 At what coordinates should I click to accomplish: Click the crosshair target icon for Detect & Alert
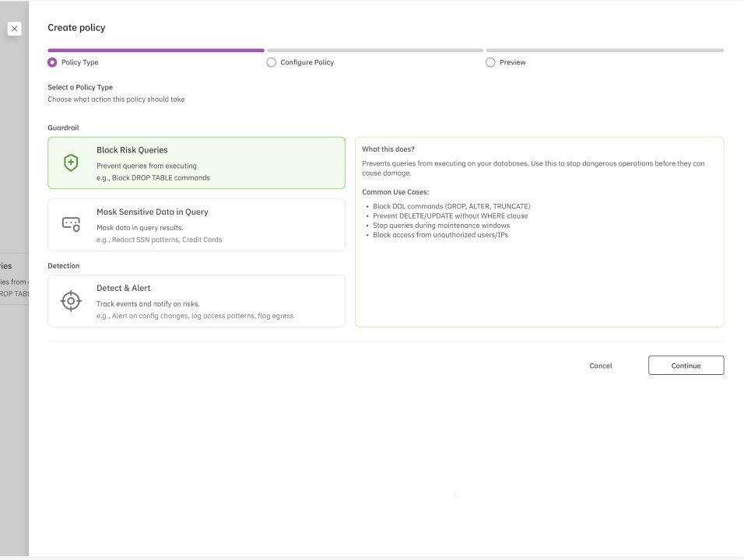71,301
